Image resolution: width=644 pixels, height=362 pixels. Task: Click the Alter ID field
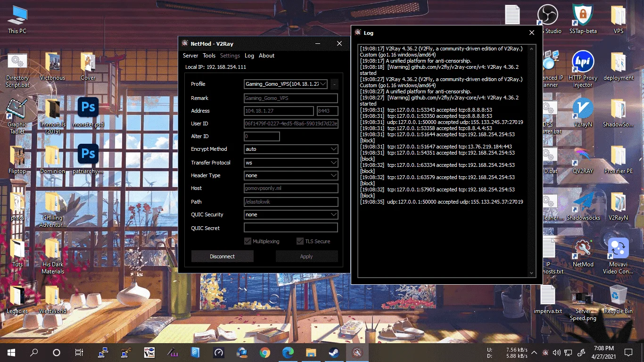coord(262,136)
